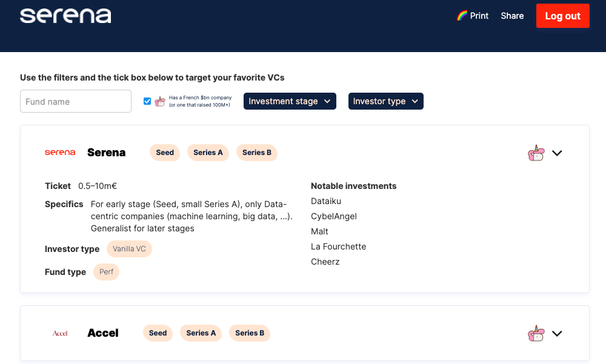This screenshot has height=364, width=606.
Task: Click the CybelAngel notable investment
Action: [x=334, y=216]
